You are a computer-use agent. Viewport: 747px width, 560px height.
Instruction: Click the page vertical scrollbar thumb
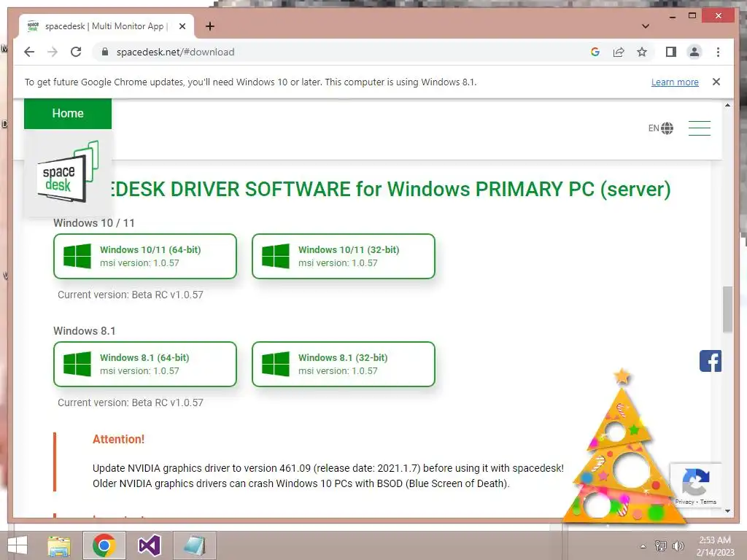point(727,309)
